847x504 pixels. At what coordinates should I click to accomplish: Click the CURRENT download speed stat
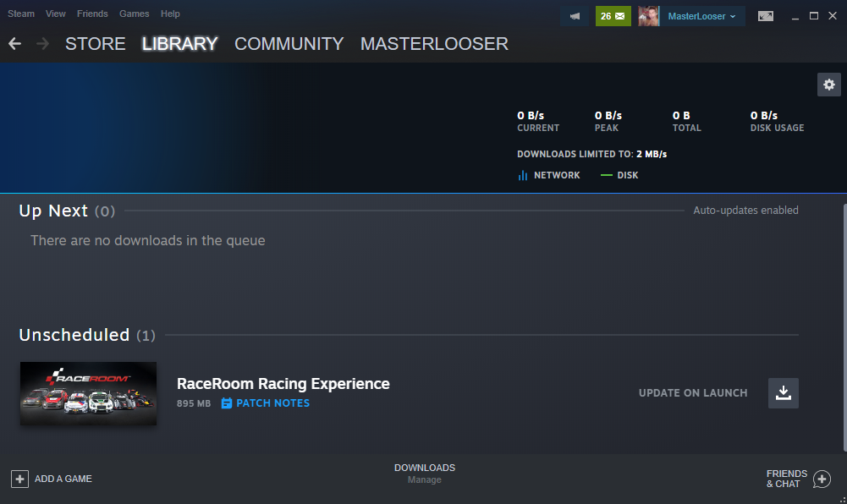click(538, 122)
